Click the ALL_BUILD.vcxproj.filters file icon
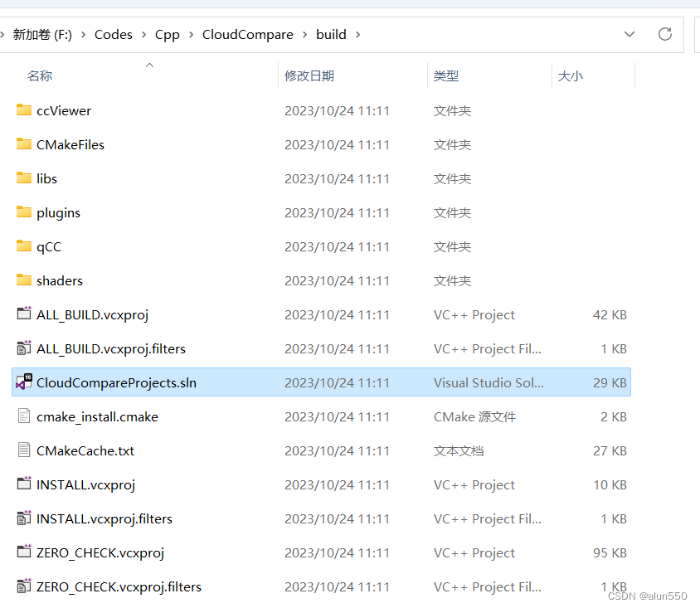700x608 pixels. 24,348
